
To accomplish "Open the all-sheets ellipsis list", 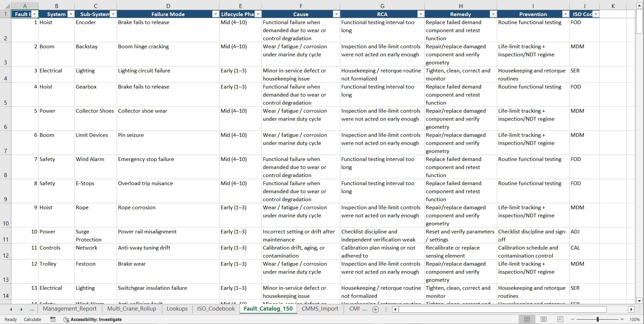I will click(x=32, y=309).
